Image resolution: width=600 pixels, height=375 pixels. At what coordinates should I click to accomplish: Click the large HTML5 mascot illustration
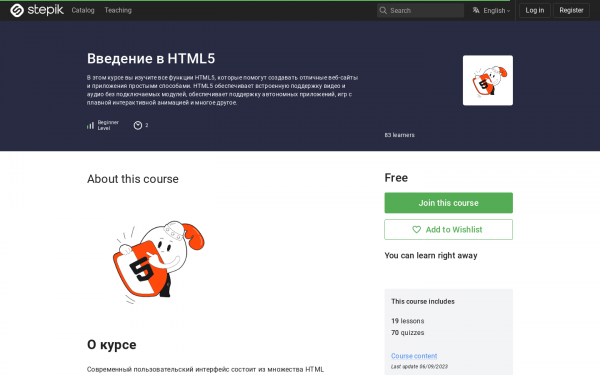point(158,262)
